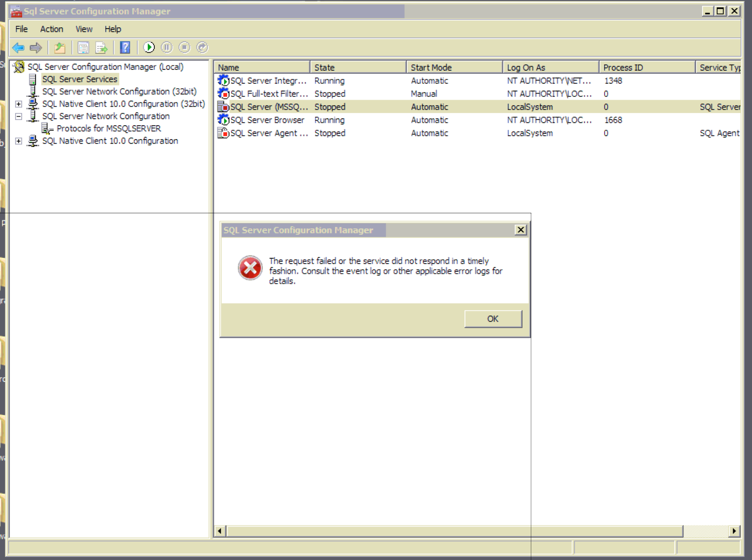Click the horizontal scrollbar thumb
The height and width of the screenshot is (560, 752).
click(x=455, y=531)
